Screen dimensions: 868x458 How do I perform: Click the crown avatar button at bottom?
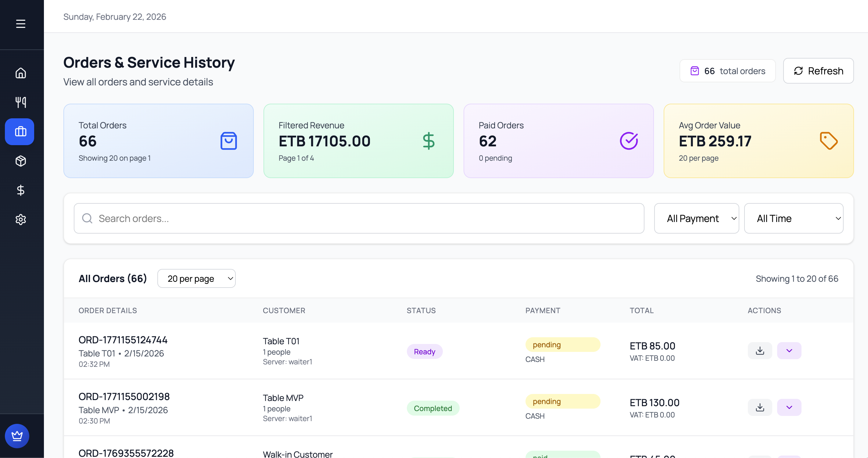17,436
